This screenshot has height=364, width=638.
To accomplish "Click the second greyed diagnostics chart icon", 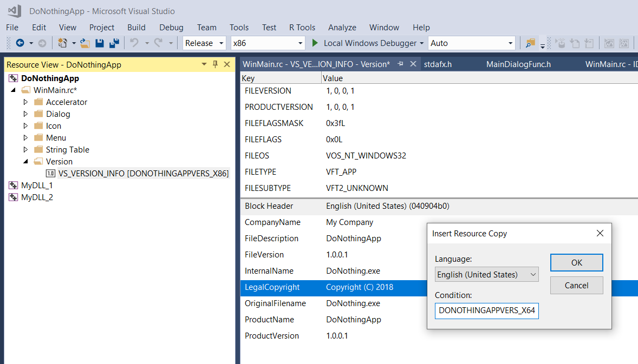I will [x=624, y=43].
